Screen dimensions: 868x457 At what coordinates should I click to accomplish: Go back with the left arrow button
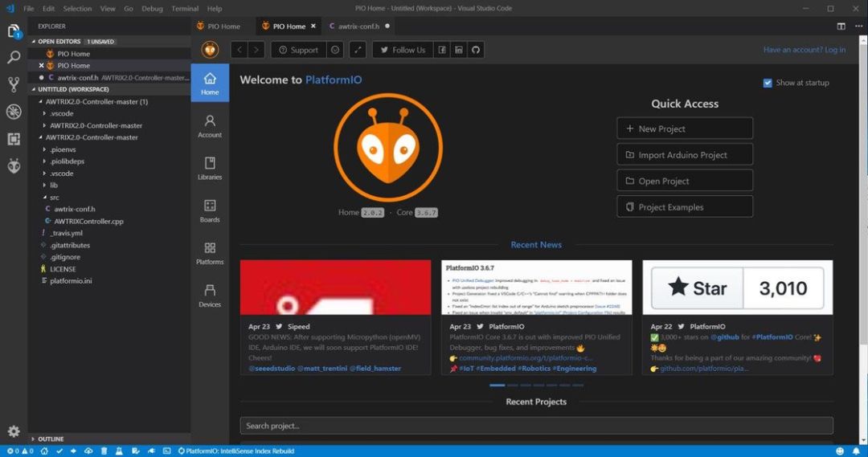pyautogui.click(x=240, y=50)
